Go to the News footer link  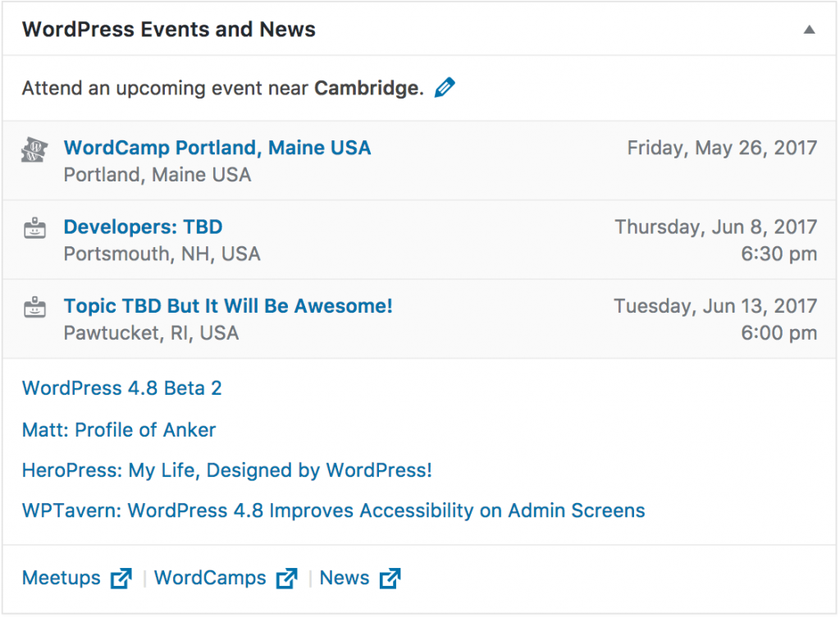(344, 578)
